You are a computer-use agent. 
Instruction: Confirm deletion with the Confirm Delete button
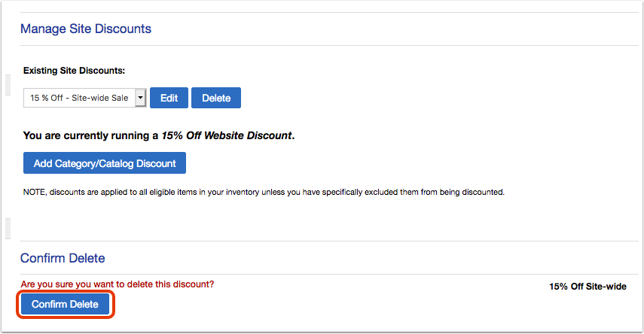click(x=65, y=304)
